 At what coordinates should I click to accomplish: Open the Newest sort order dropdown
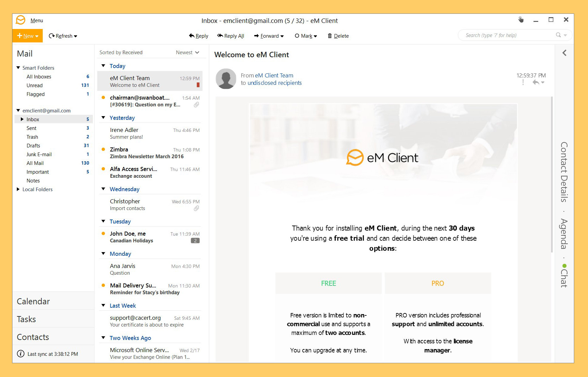187,53
